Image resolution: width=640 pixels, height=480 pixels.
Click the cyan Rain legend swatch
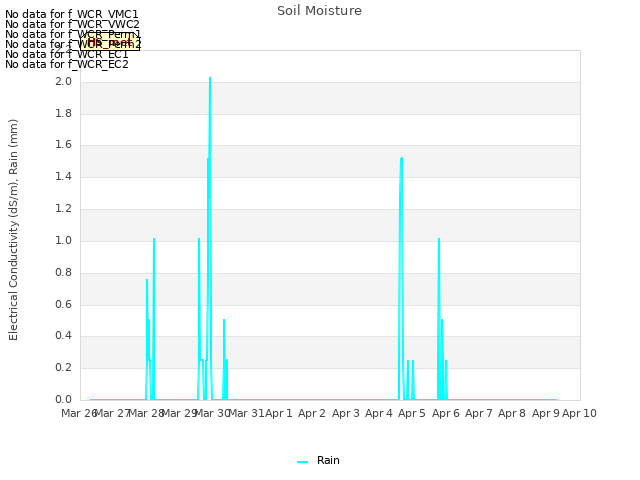coord(302,462)
